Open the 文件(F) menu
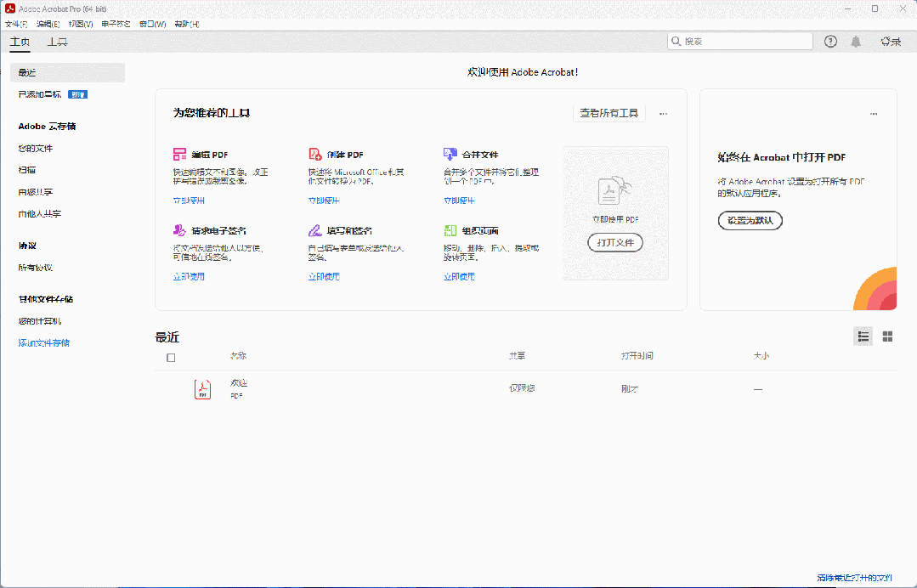This screenshot has height=588, width=917. tap(16, 24)
